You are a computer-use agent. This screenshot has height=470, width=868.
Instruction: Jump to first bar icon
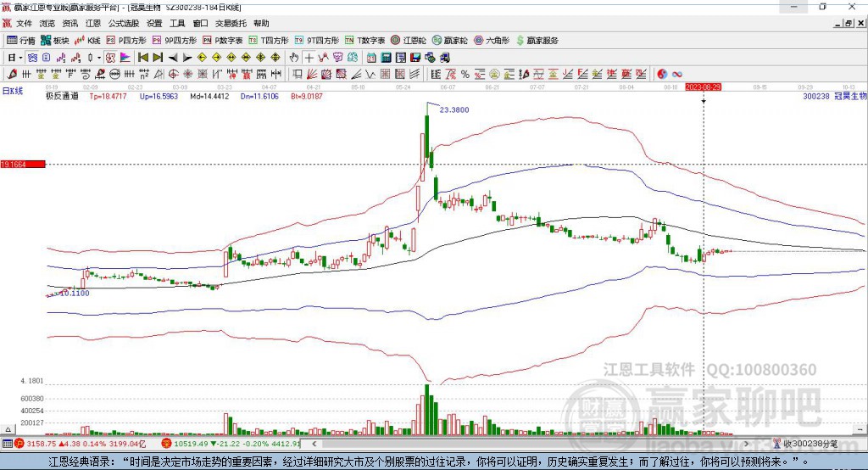[x=142, y=58]
